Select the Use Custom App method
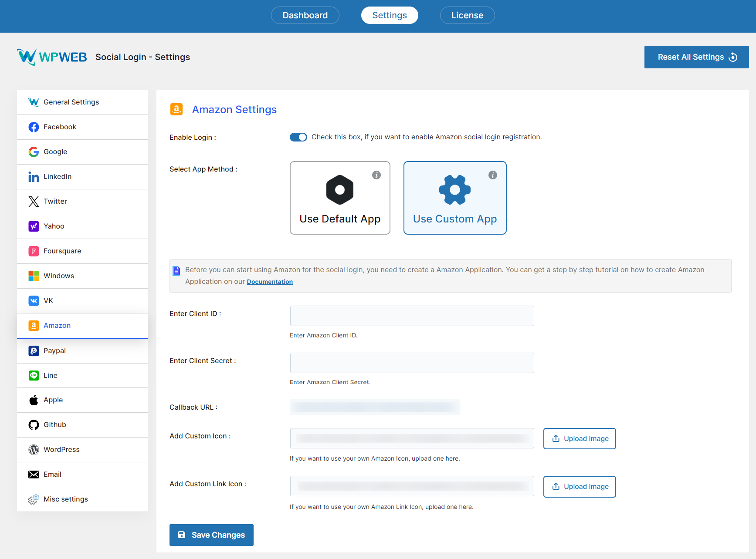This screenshot has height=559, width=756. click(x=455, y=198)
